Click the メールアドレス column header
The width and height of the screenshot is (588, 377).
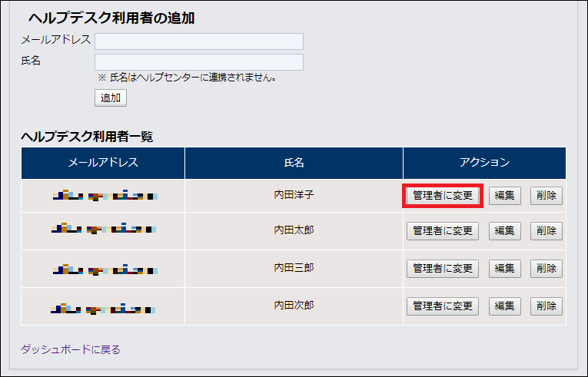[103, 163]
